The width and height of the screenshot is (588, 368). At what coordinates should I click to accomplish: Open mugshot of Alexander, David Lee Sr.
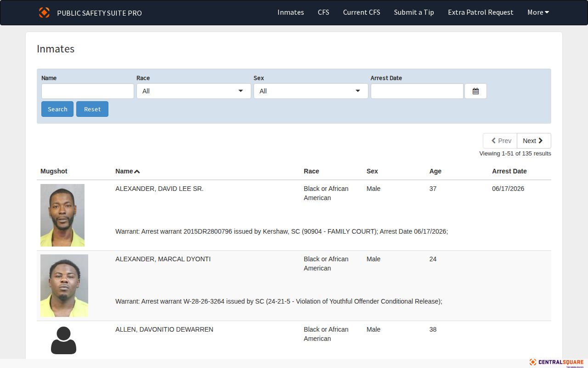[x=62, y=215]
